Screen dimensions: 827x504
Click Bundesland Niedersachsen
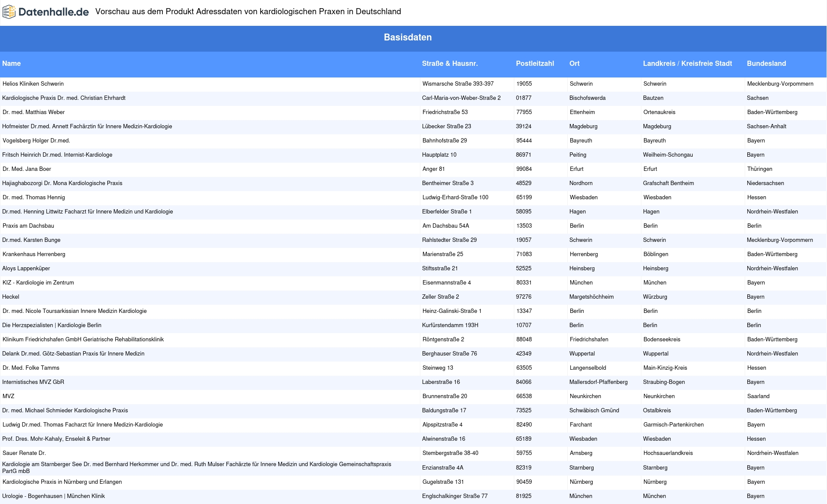point(765,183)
